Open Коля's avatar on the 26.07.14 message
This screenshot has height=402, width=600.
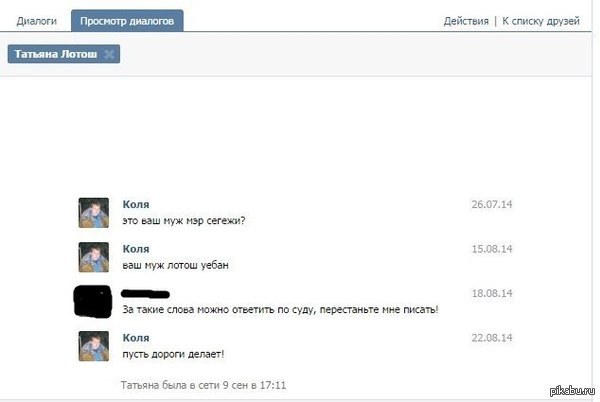click(94, 212)
